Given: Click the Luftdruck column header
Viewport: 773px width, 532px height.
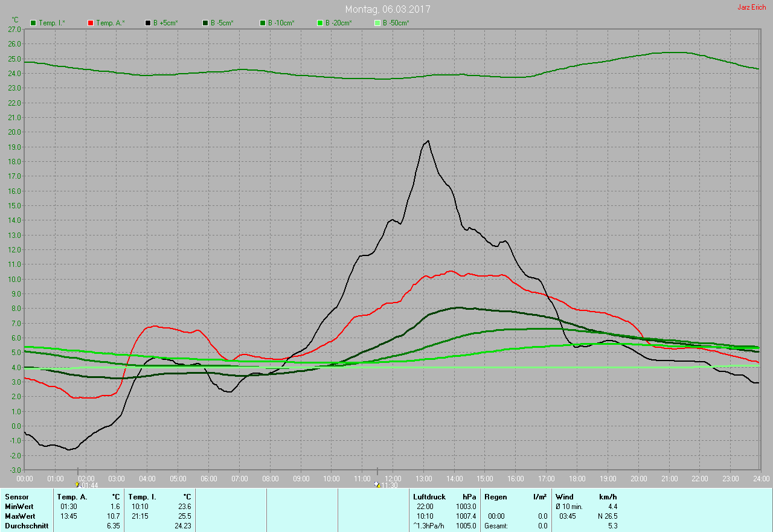Looking at the screenshot, I should coord(429,497).
